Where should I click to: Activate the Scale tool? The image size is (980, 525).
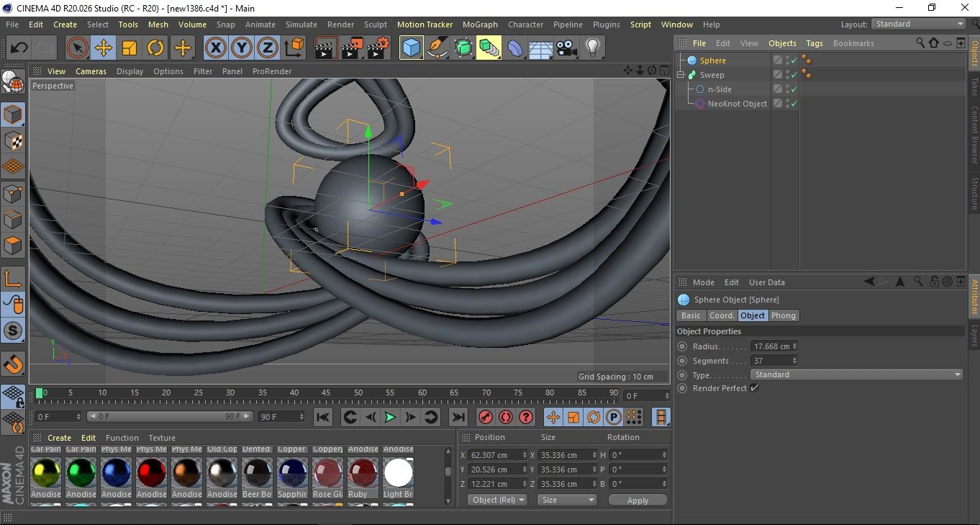[130, 48]
